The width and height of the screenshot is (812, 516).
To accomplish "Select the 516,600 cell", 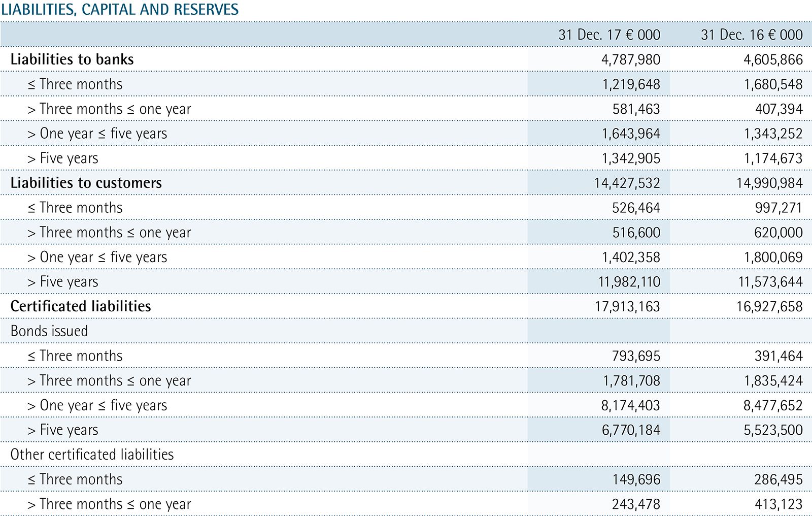I will pos(636,233).
